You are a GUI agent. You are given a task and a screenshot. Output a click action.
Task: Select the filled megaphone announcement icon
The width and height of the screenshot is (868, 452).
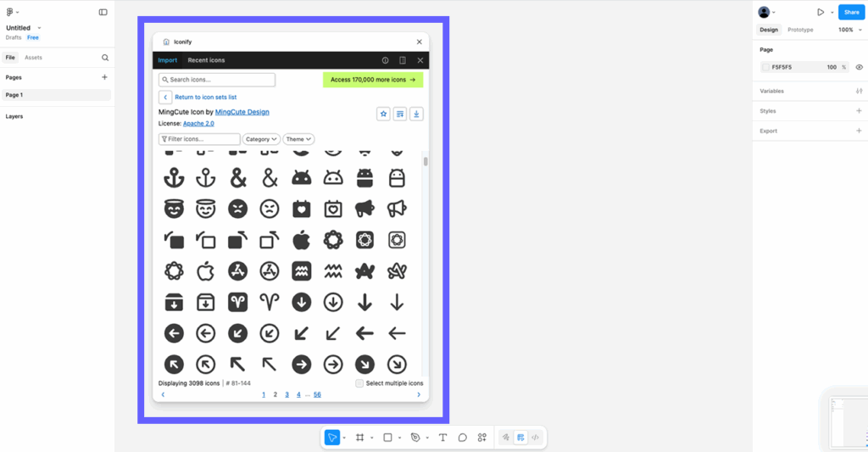(364, 209)
